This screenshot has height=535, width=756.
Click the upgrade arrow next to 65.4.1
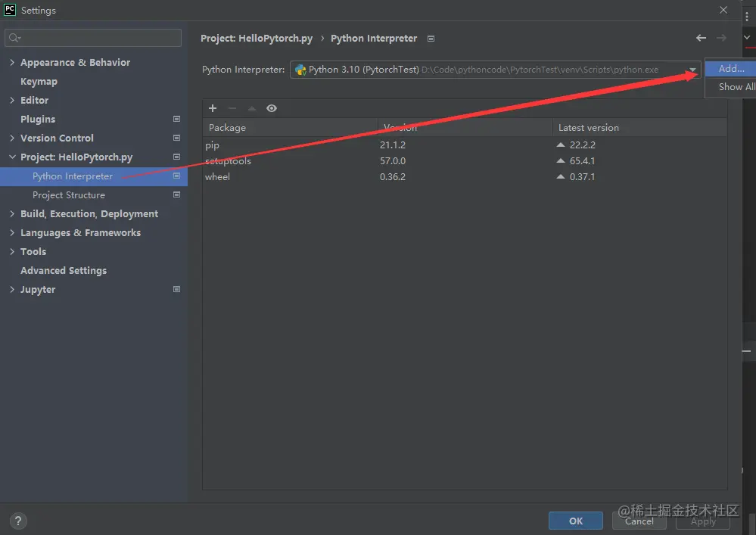[561, 160]
